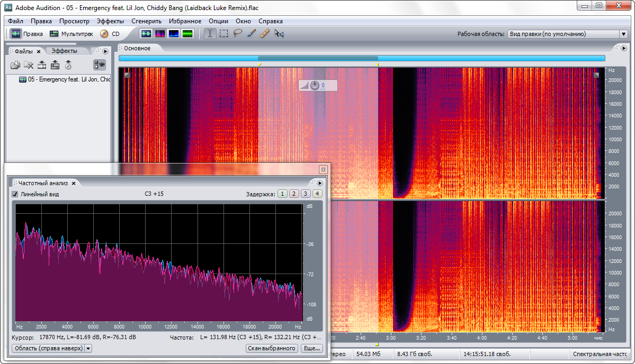Image resolution: width=635 pixels, height=364 pixels.
Task: Select waveform display mode icon
Action: coord(146,34)
